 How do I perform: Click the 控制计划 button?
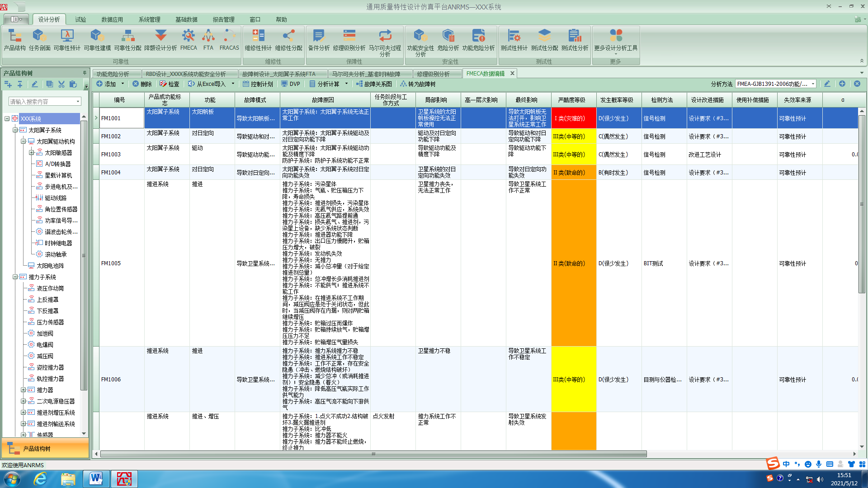coord(258,84)
